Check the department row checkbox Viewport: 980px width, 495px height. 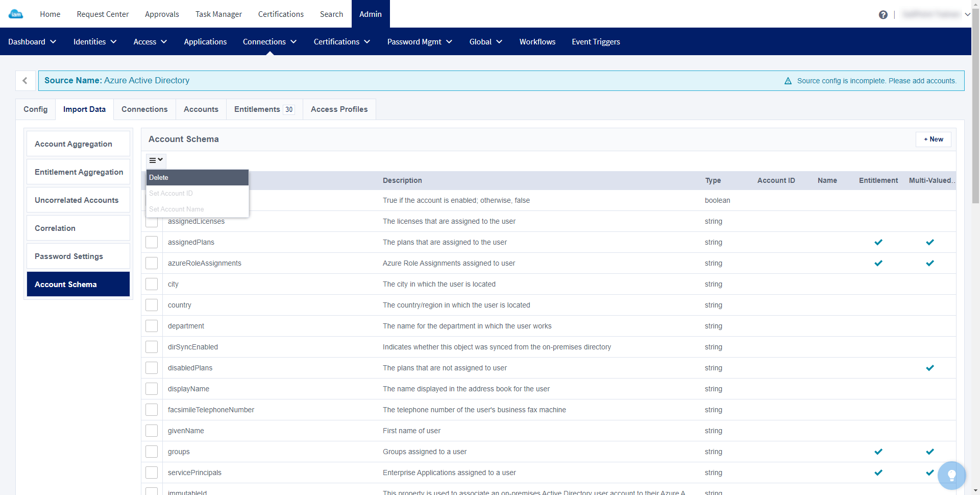pos(152,326)
